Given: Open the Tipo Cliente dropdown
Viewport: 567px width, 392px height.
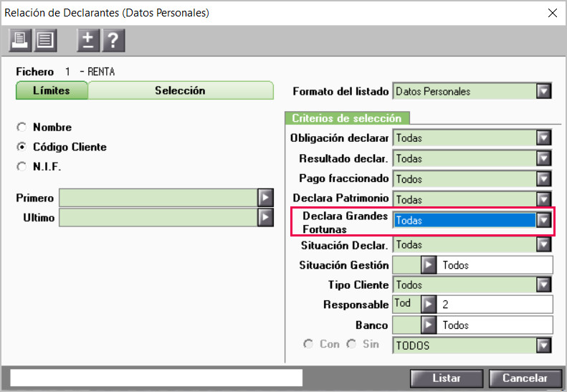Looking at the screenshot, I should click(x=543, y=285).
